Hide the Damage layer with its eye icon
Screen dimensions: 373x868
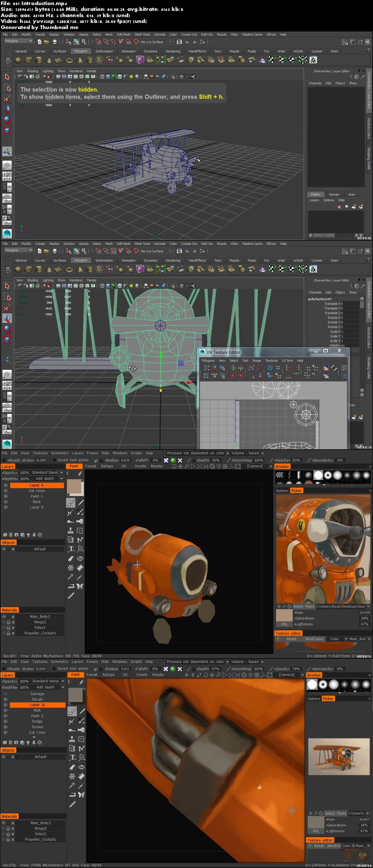5,694
